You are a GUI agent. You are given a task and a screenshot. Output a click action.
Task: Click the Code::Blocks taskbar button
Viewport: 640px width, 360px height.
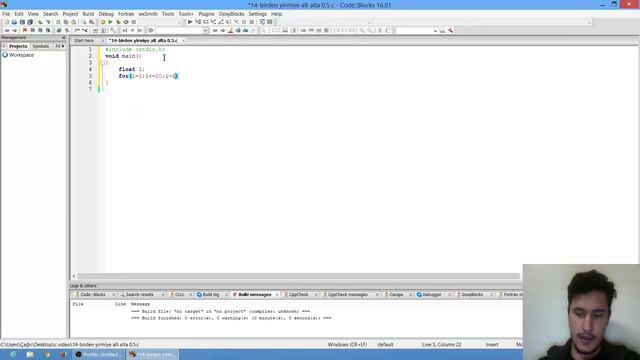[x=152, y=355]
